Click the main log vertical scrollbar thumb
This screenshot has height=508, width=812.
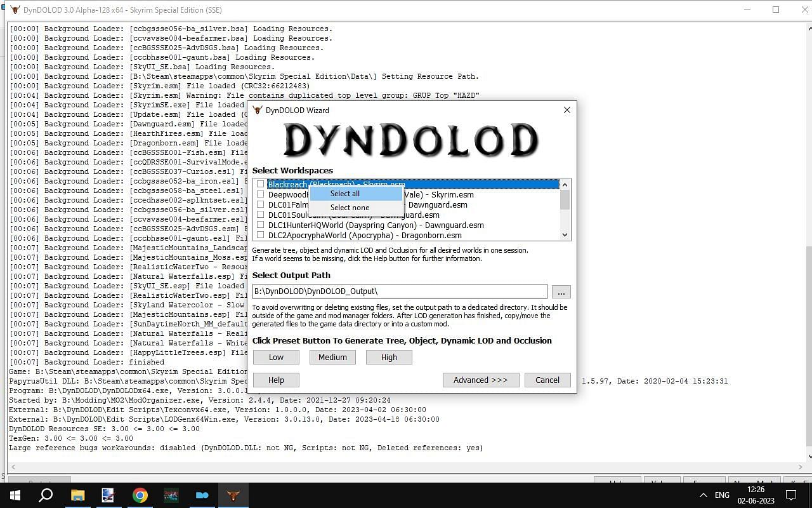(808, 345)
